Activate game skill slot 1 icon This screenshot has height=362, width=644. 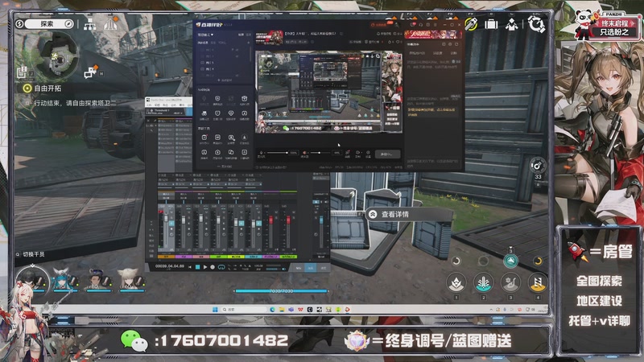click(456, 282)
